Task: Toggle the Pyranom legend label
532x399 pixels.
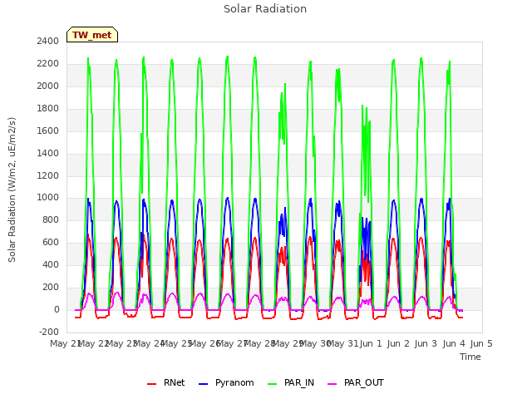Action: point(234,383)
